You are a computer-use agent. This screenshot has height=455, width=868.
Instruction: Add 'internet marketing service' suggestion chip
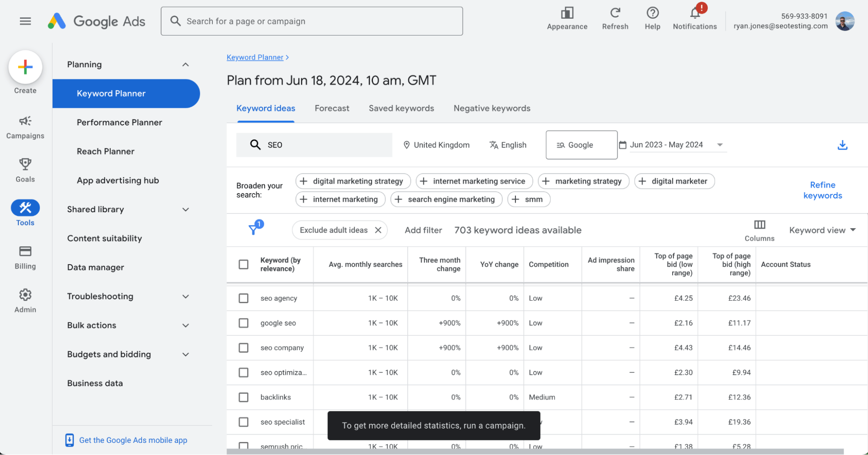pos(474,181)
